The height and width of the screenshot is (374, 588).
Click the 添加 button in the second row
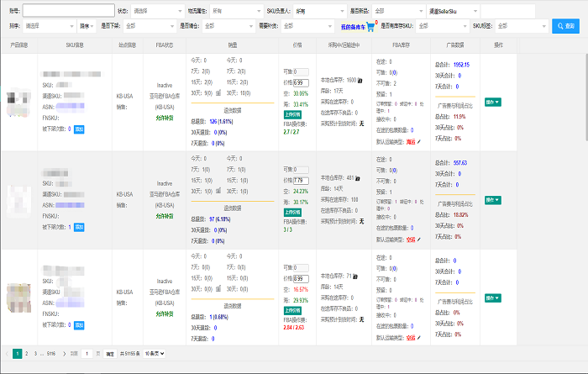tap(79, 227)
